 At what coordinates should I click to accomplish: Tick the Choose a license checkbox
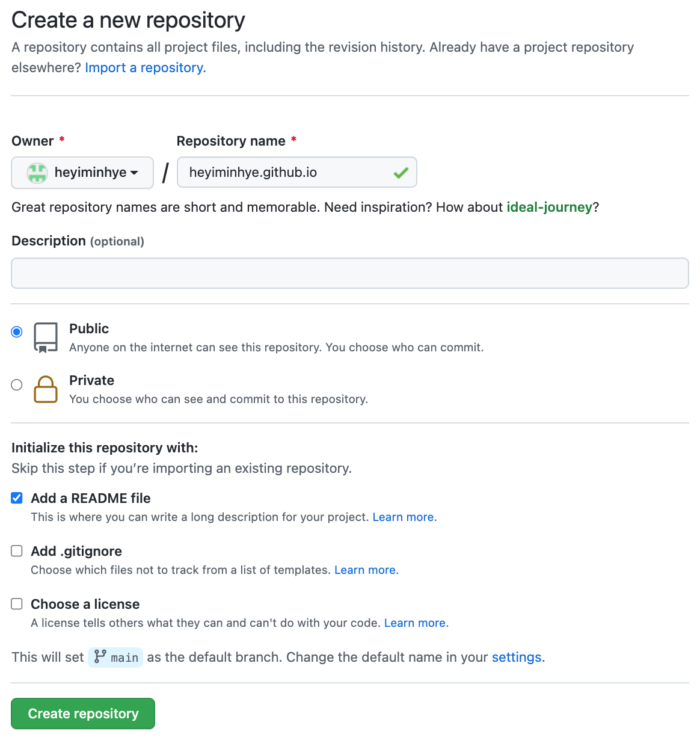point(17,604)
